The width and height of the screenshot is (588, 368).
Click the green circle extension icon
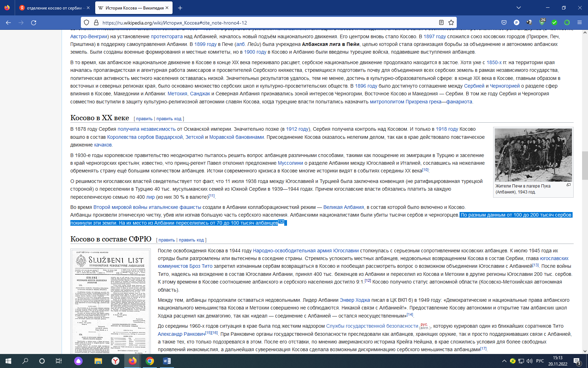click(x=567, y=22)
